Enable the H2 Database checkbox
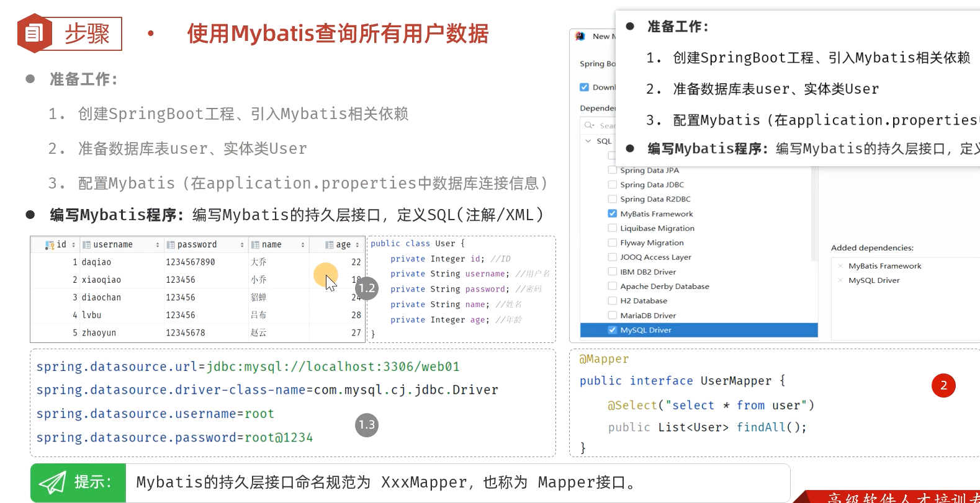This screenshot has width=980, height=503. click(x=613, y=301)
